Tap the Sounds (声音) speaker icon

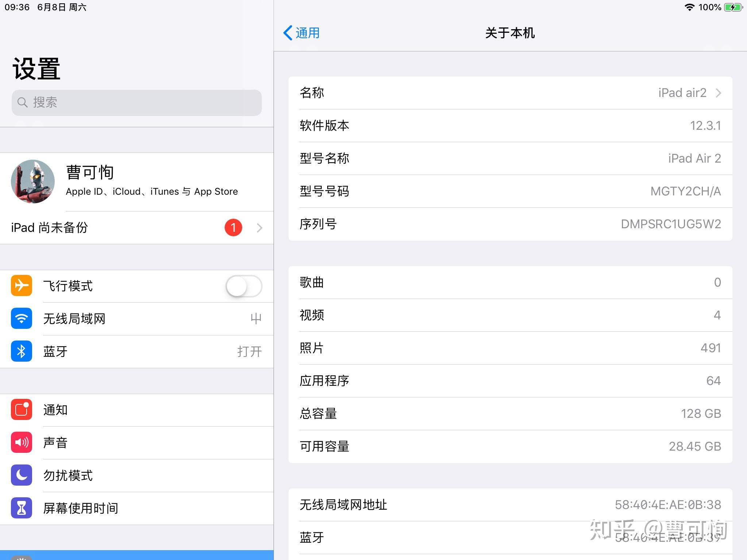pyautogui.click(x=22, y=442)
